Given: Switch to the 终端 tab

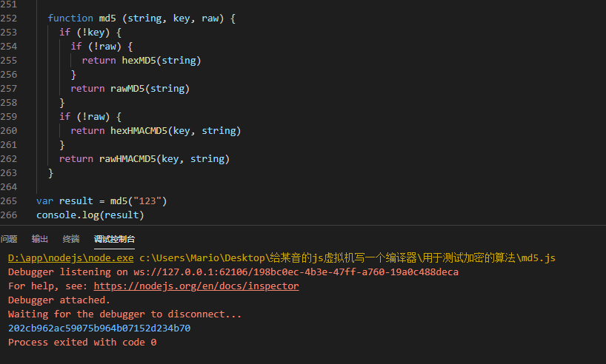Looking at the screenshot, I should pos(71,239).
